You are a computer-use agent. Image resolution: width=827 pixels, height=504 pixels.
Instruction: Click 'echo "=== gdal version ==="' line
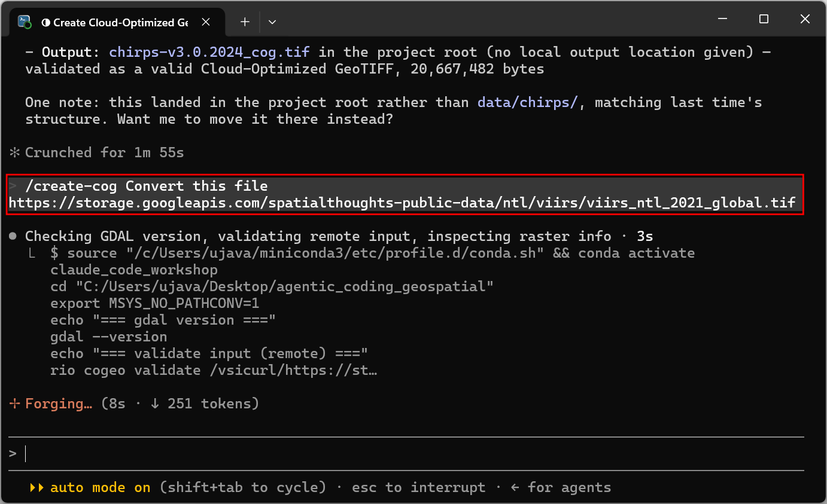click(163, 320)
